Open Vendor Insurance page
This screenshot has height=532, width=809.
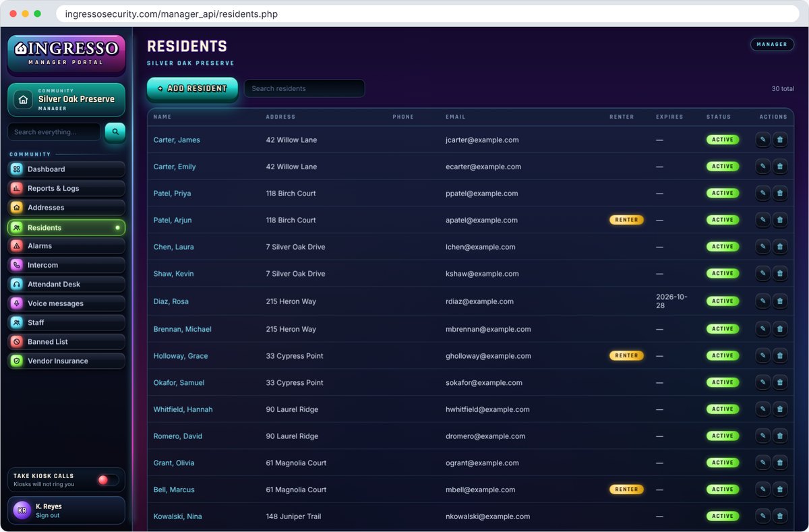pyautogui.click(x=66, y=361)
